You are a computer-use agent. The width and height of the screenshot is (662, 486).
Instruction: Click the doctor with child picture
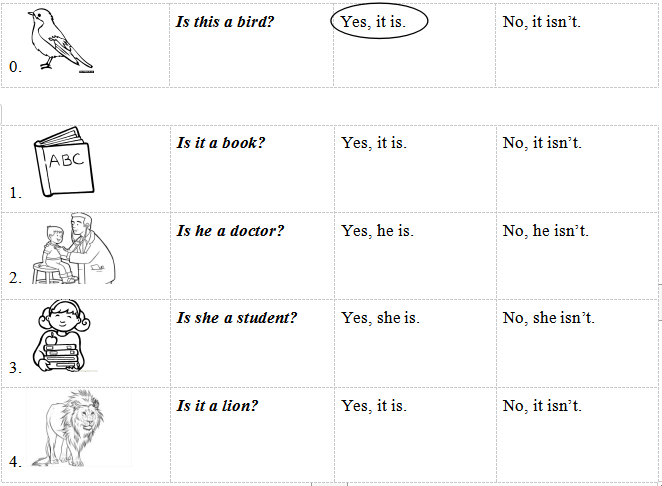click(x=75, y=249)
